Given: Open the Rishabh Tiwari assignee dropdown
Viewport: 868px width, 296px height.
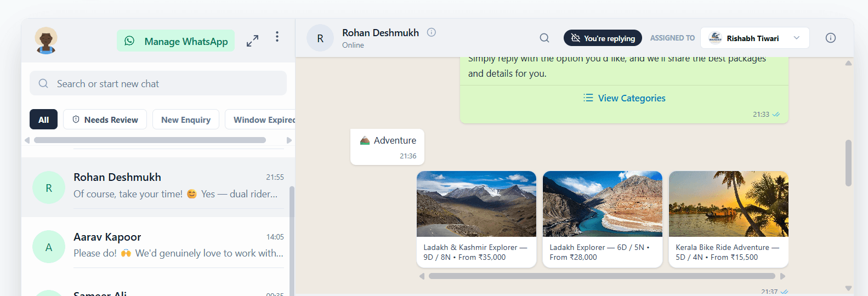Looking at the screenshot, I should (754, 38).
